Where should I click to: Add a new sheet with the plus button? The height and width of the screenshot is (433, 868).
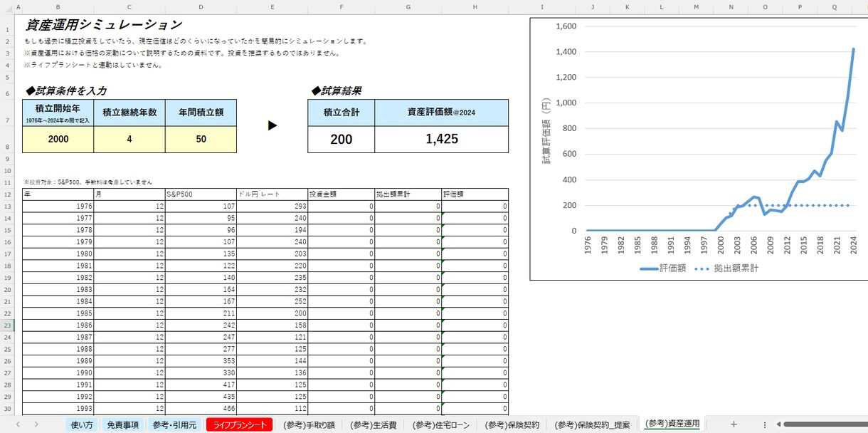click(x=734, y=424)
